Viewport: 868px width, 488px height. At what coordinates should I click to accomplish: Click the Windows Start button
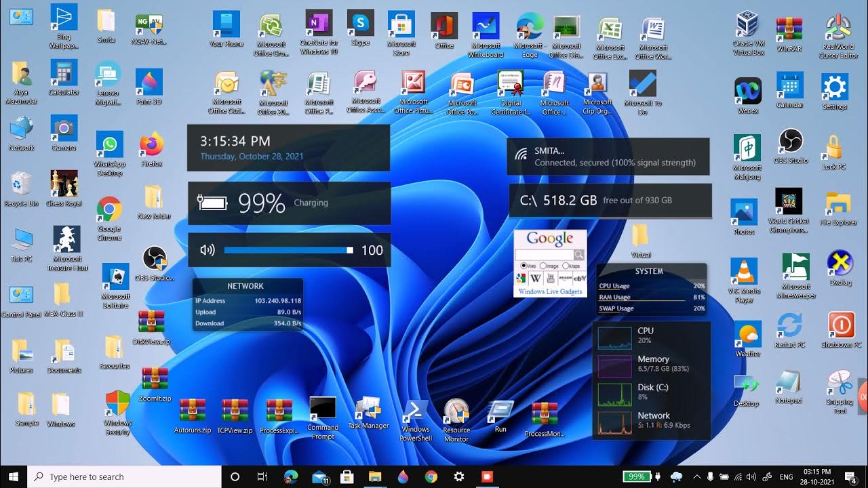click(x=14, y=476)
